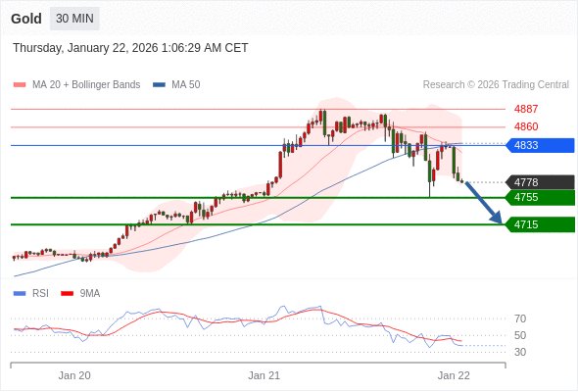Click the green 4715 support price tag
This screenshot has width=578, height=392.
pyautogui.click(x=540, y=224)
